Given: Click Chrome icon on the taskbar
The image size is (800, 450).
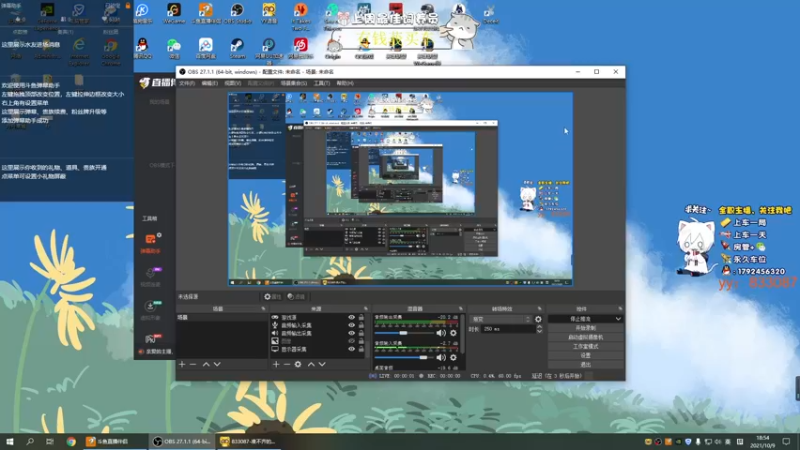Looking at the screenshot, I should click(x=71, y=441).
